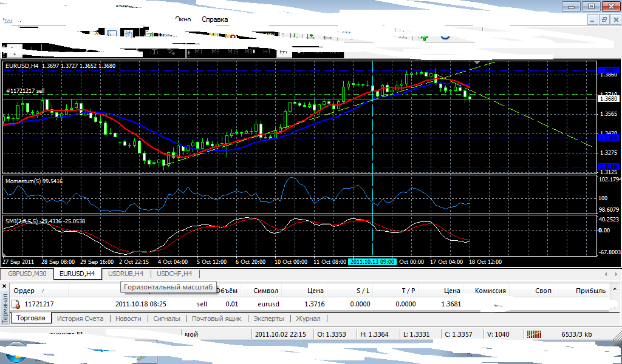The width and height of the screenshot is (622, 364).
Task: Close the Terminal panel with the x
Action: pyautogui.click(x=4, y=286)
